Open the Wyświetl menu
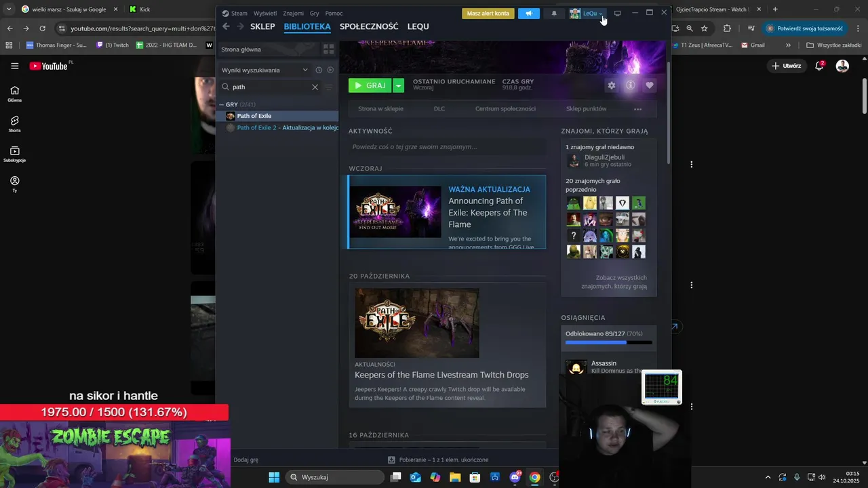 (265, 13)
